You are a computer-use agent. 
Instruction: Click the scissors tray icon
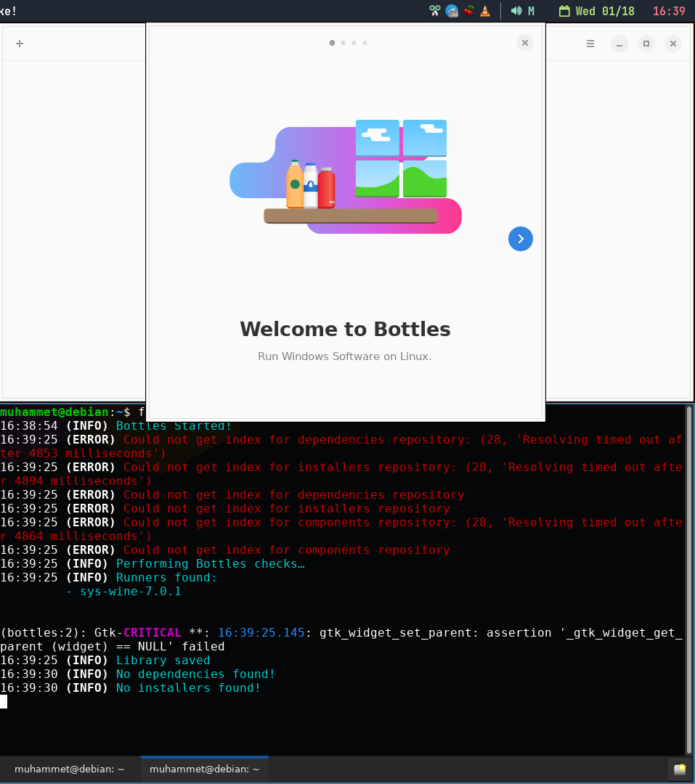(434, 10)
